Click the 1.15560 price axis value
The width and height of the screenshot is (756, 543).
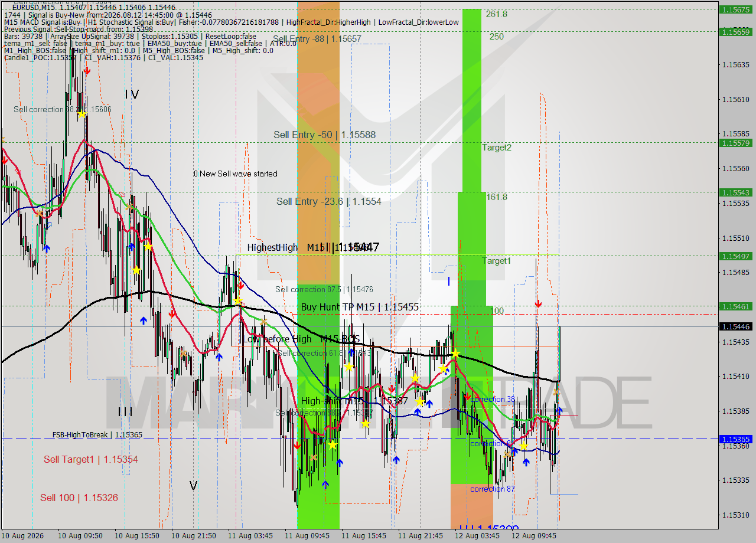pos(735,168)
